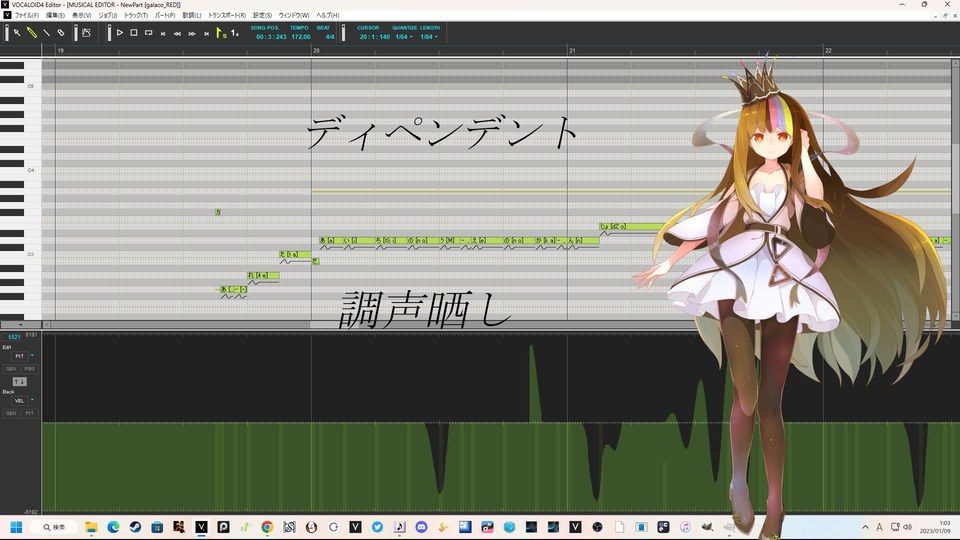960x540 pixels.
Task: Toggle the end marker flag
Action: [x=234, y=32]
